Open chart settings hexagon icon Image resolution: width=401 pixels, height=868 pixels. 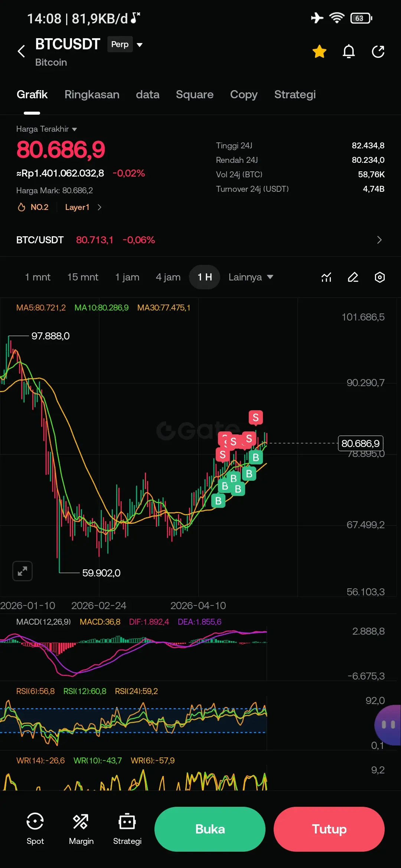click(x=379, y=277)
